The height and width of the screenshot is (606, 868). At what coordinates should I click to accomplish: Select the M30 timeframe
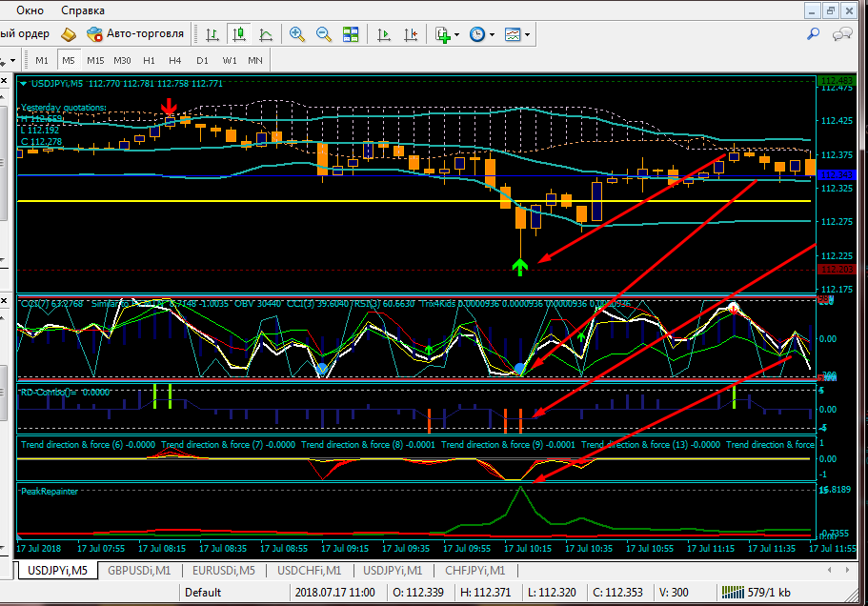point(122,60)
